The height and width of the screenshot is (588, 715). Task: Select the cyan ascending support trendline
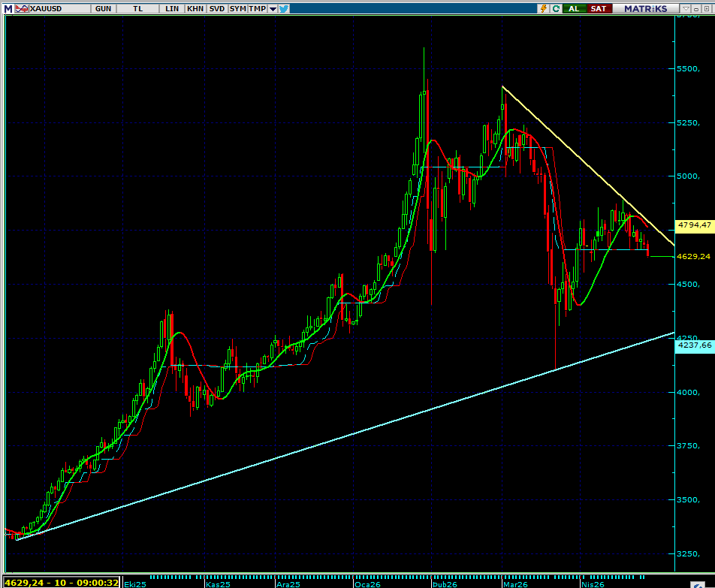(345, 436)
